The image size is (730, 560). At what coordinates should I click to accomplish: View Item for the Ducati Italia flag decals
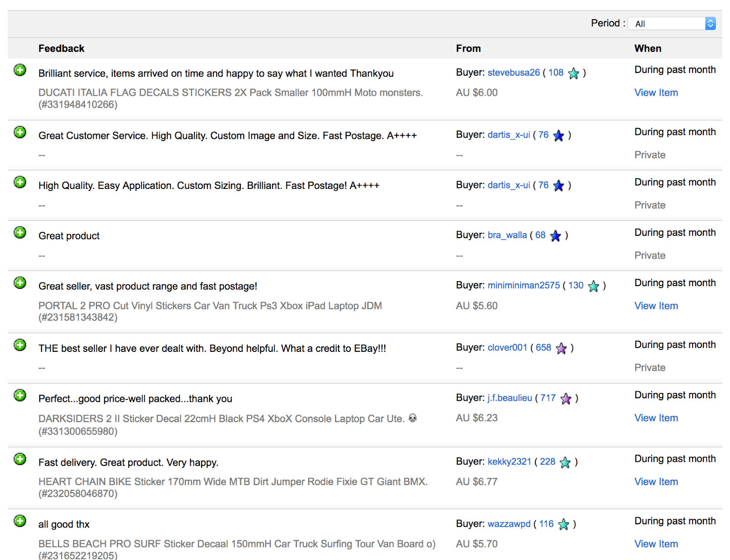point(656,93)
